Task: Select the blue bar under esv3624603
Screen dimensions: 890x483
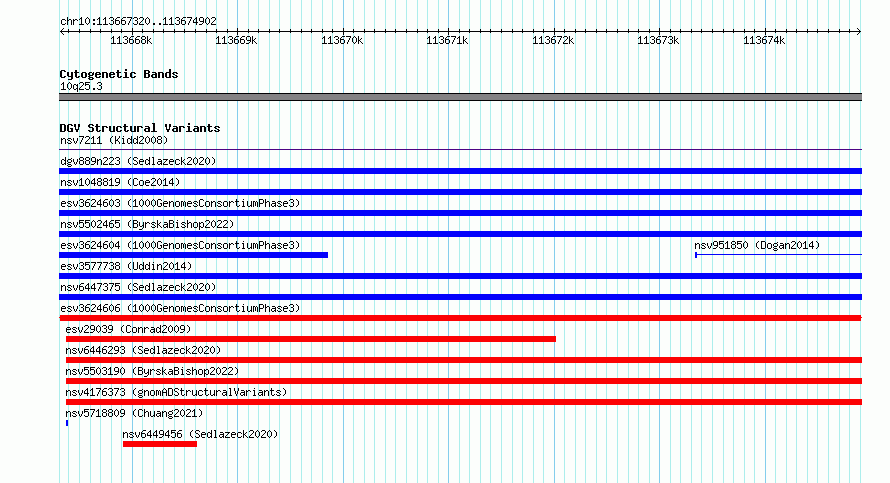Action: pos(460,213)
